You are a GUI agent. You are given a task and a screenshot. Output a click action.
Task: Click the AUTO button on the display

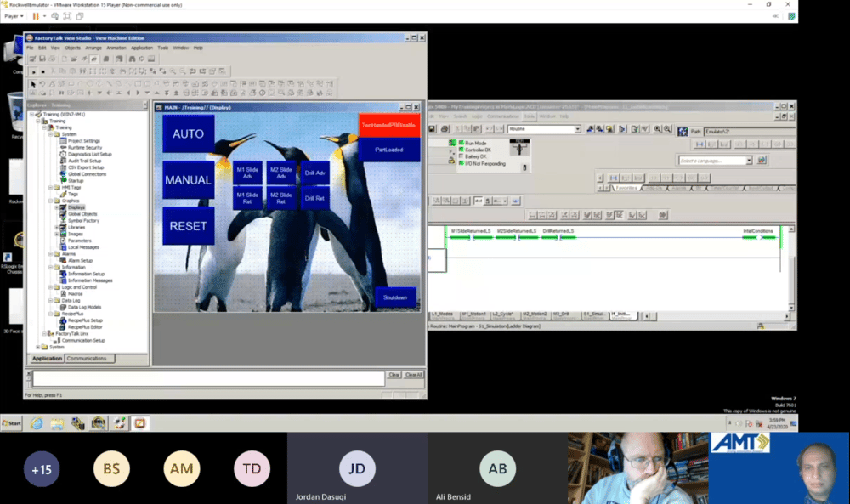[x=188, y=133]
